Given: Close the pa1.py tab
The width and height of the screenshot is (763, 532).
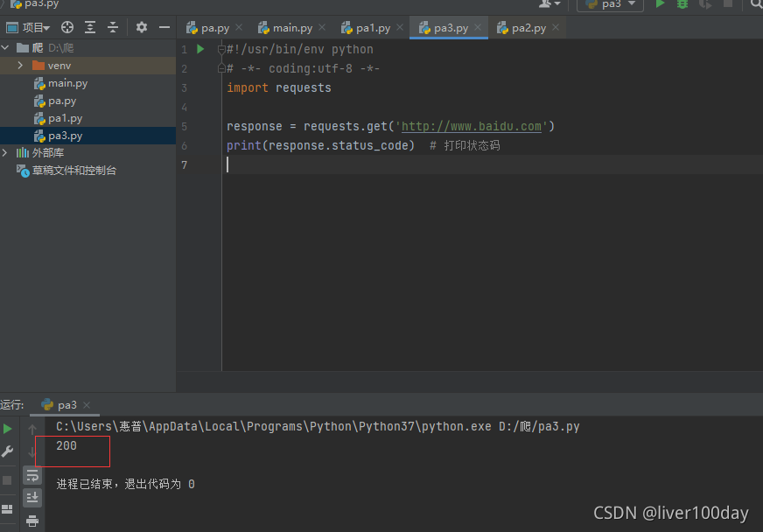Looking at the screenshot, I should pos(400,28).
